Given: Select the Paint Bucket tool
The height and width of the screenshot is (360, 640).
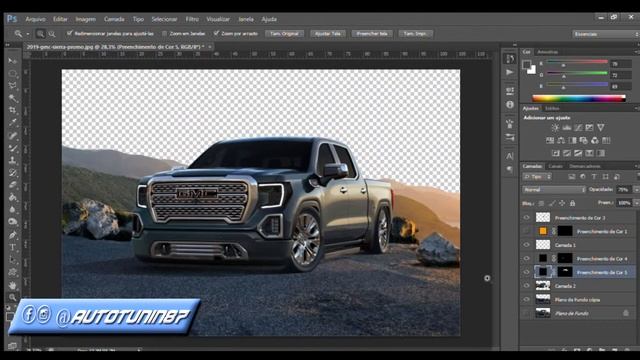Looking at the screenshot, I should (x=13, y=197).
